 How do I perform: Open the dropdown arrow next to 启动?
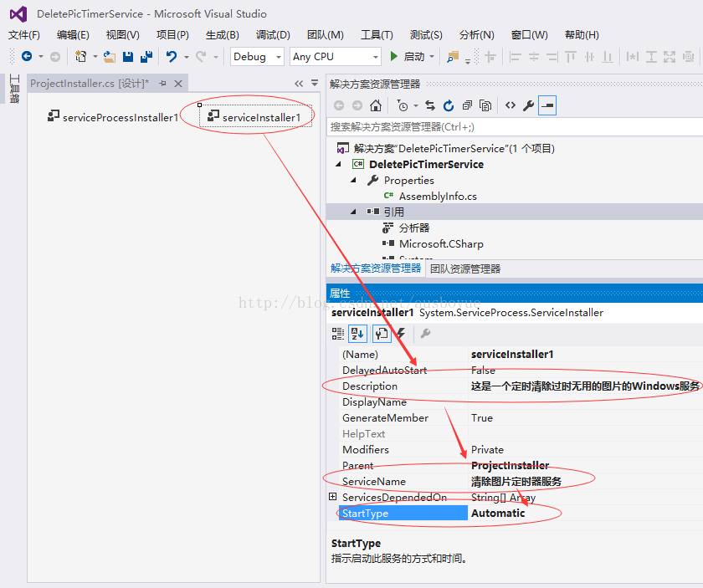coord(432,57)
